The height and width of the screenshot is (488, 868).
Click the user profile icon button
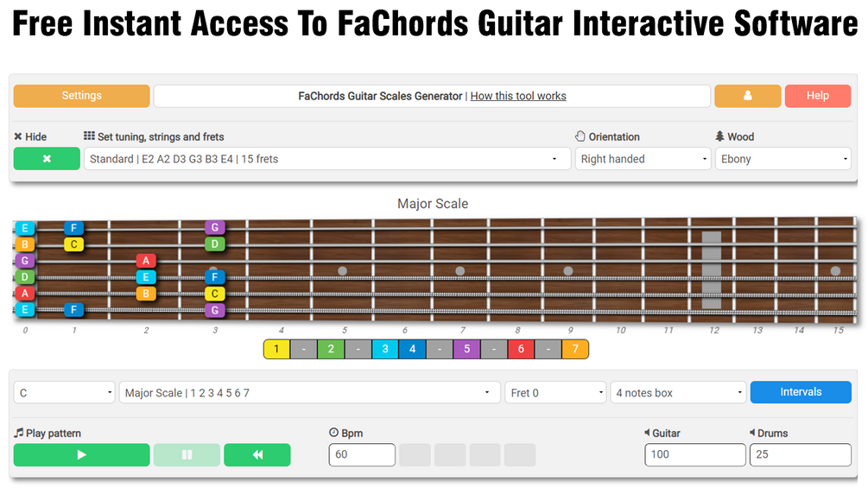click(x=747, y=96)
